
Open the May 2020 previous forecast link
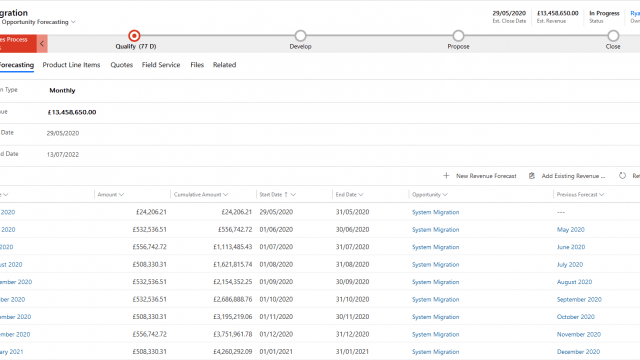click(x=571, y=230)
